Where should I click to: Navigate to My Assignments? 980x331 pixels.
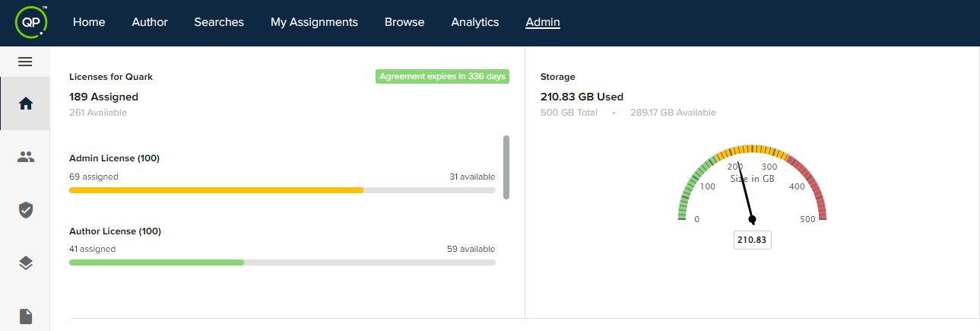click(x=314, y=22)
